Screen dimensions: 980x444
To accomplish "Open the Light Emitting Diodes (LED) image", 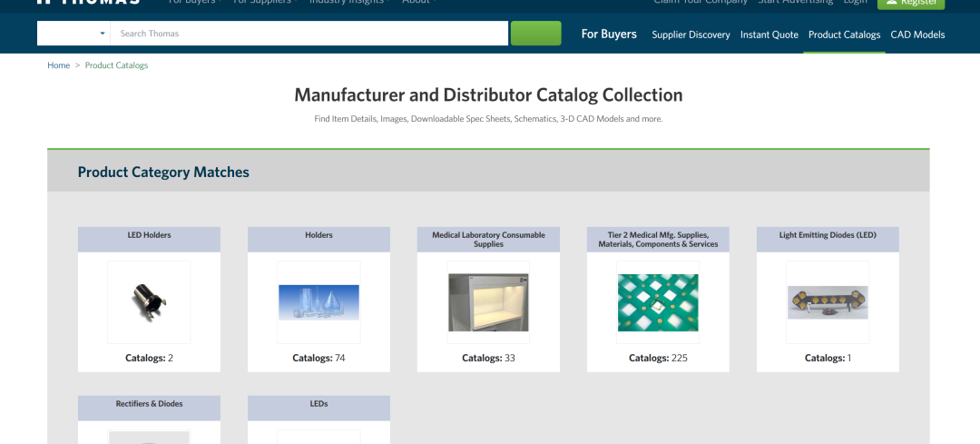I will pyautogui.click(x=828, y=301).
